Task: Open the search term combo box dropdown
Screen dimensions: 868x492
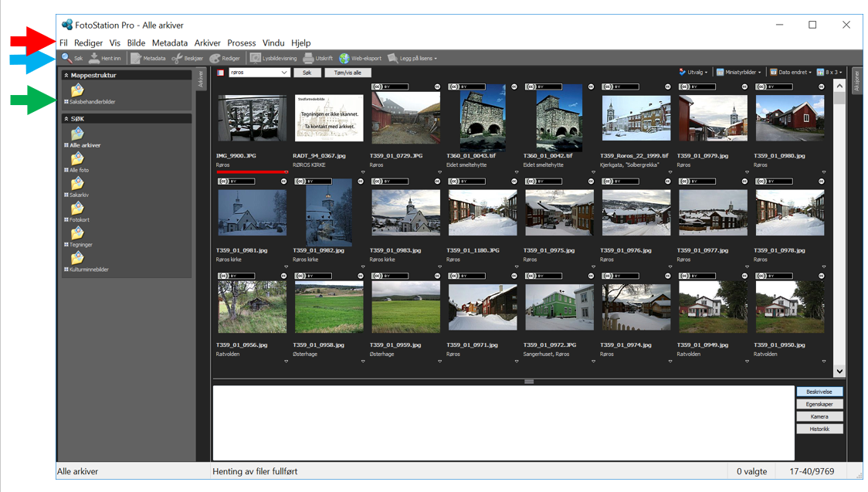Action: click(284, 73)
